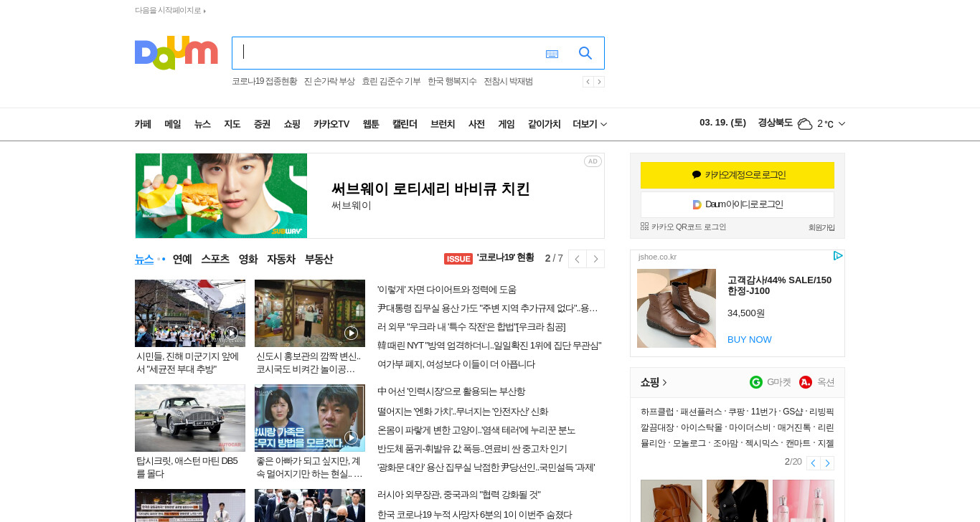Log in with Daum ID button
Screen dimensions: 980x522
coord(738,204)
